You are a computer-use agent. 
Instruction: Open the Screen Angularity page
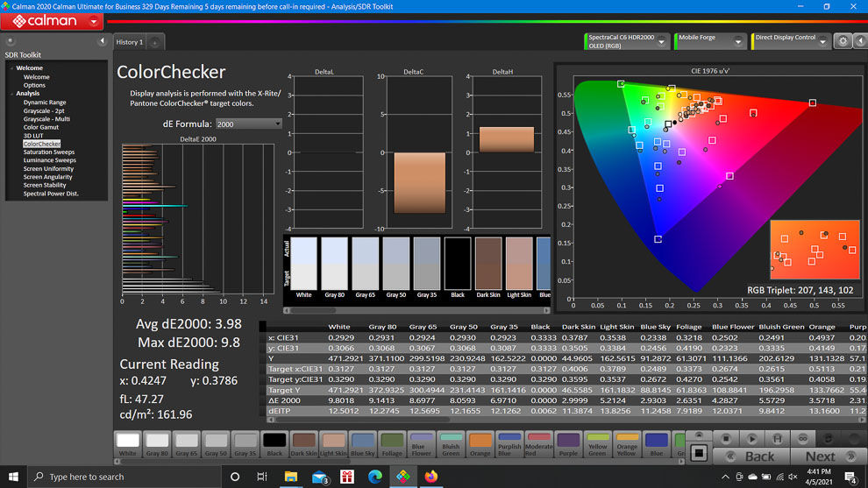47,177
